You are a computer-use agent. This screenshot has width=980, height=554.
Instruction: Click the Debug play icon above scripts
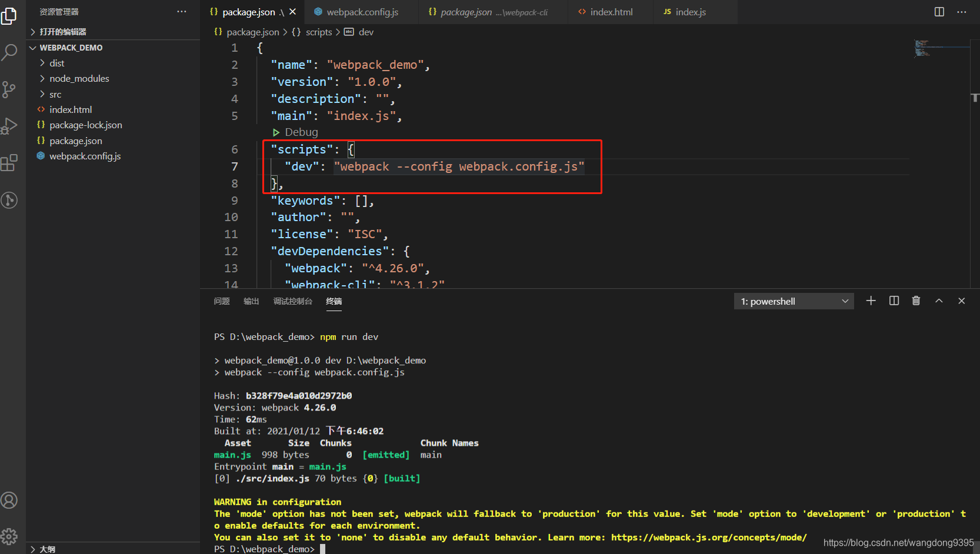(276, 132)
